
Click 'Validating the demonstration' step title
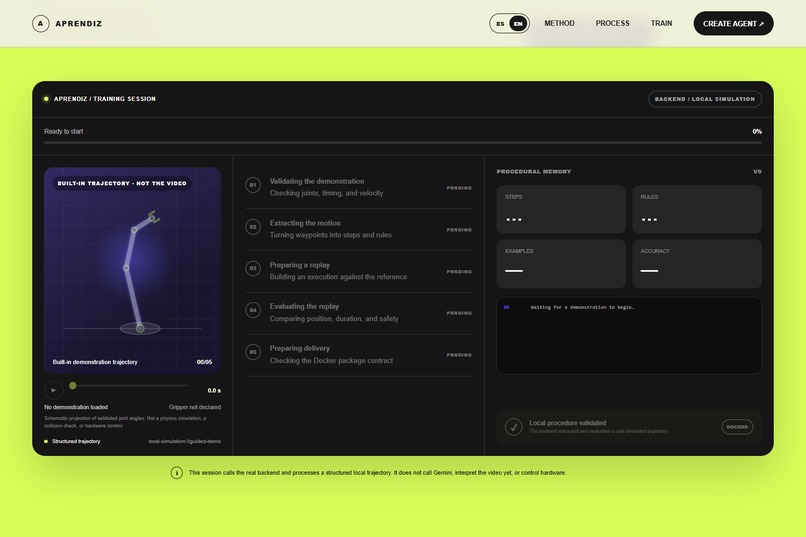(317, 181)
